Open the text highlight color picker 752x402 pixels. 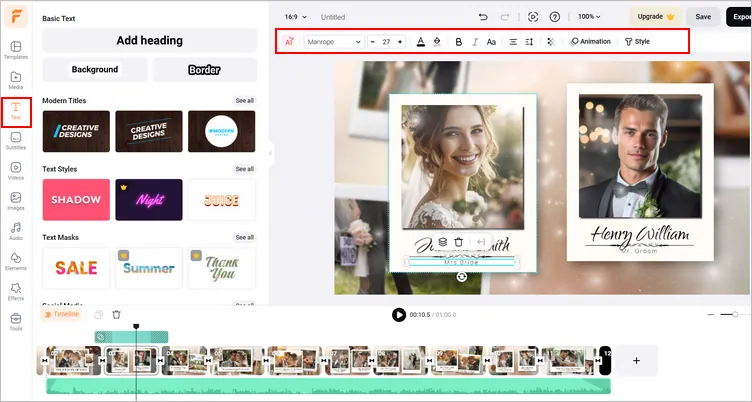point(437,42)
